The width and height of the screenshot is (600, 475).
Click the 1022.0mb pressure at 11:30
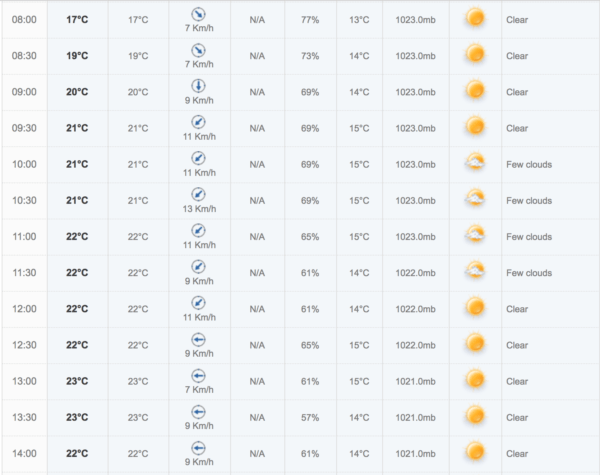416,273
